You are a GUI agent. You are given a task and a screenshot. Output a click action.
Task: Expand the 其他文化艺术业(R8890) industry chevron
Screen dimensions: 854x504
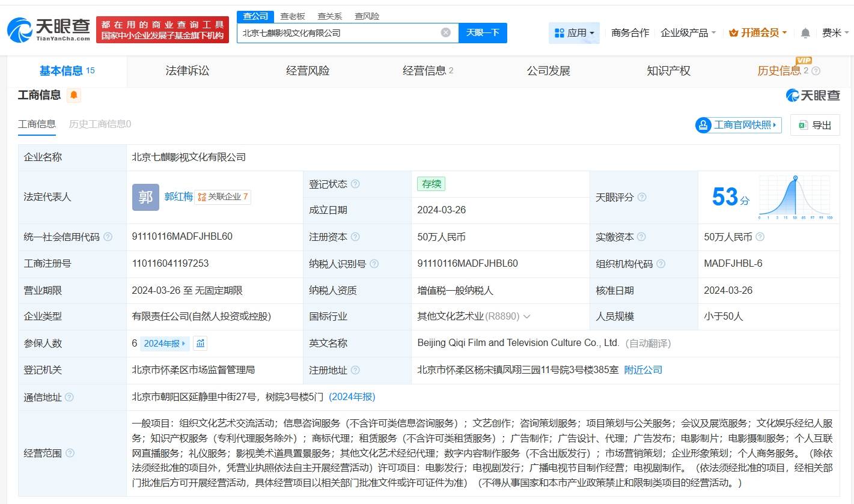point(526,317)
